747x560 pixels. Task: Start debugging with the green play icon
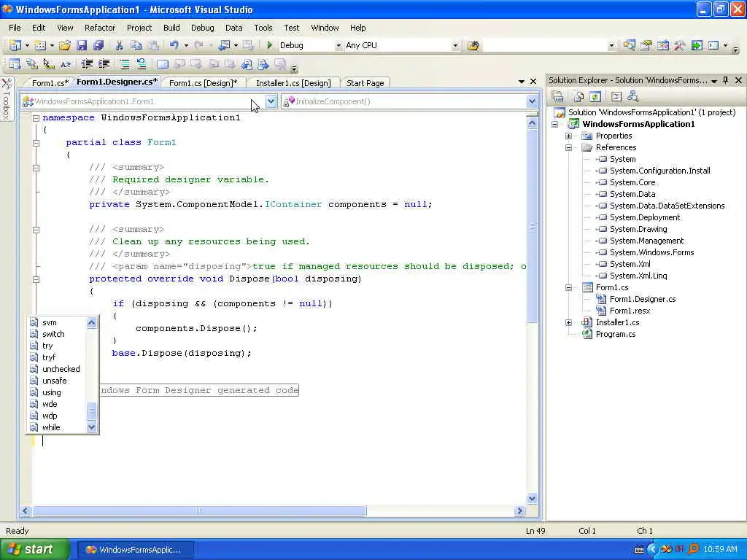(x=270, y=45)
